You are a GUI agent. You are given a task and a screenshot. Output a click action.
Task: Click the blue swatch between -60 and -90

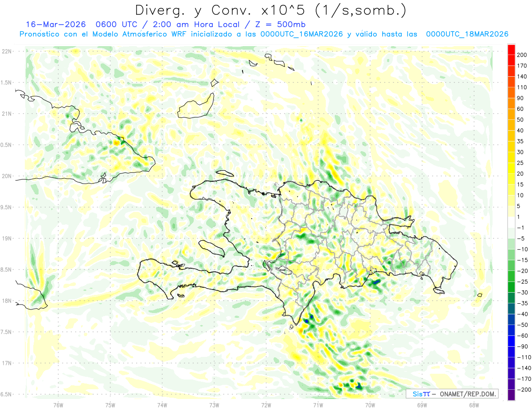tap(511, 341)
